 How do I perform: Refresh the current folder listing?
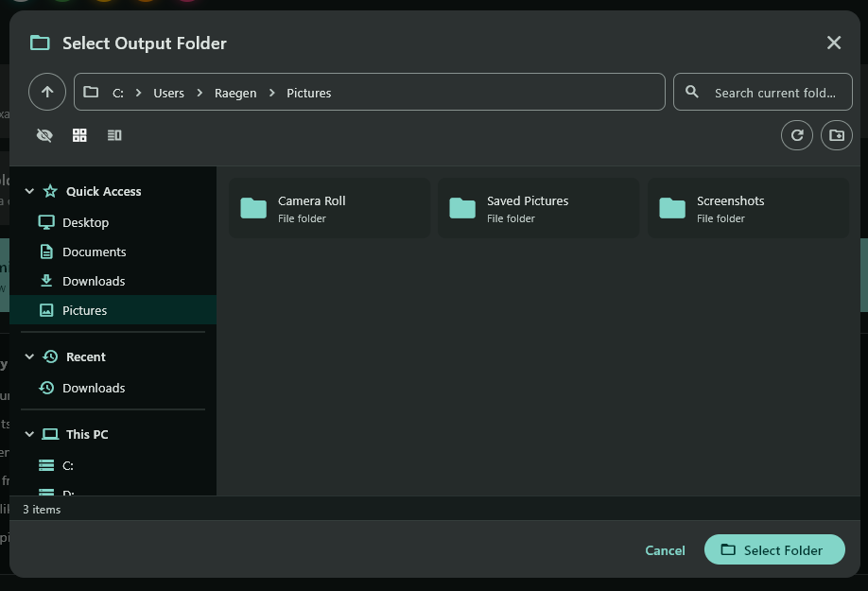(x=796, y=135)
